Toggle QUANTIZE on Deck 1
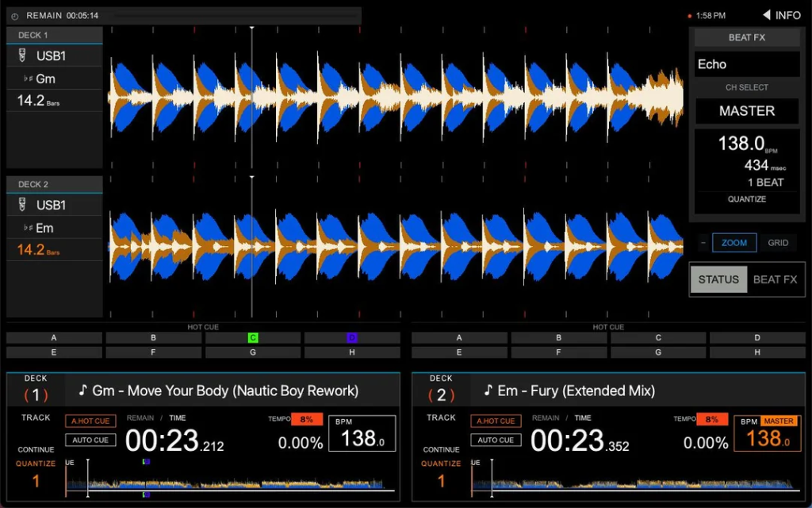 click(36, 464)
